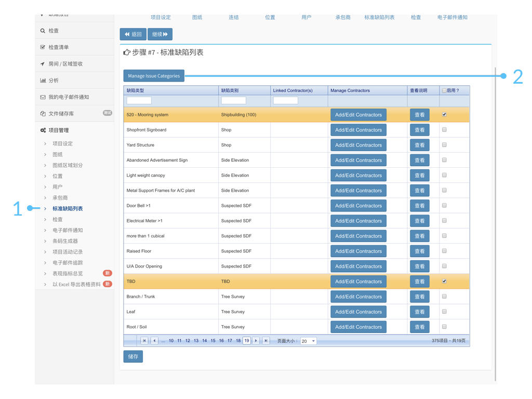Click the envelope icon beside 我的电子邮件通知
532x399 pixels.
[43, 97]
